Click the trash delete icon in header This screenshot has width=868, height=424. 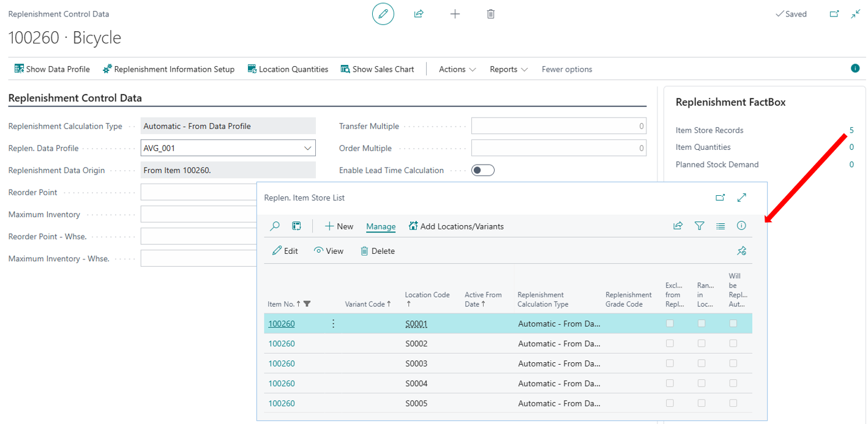tap(490, 13)
